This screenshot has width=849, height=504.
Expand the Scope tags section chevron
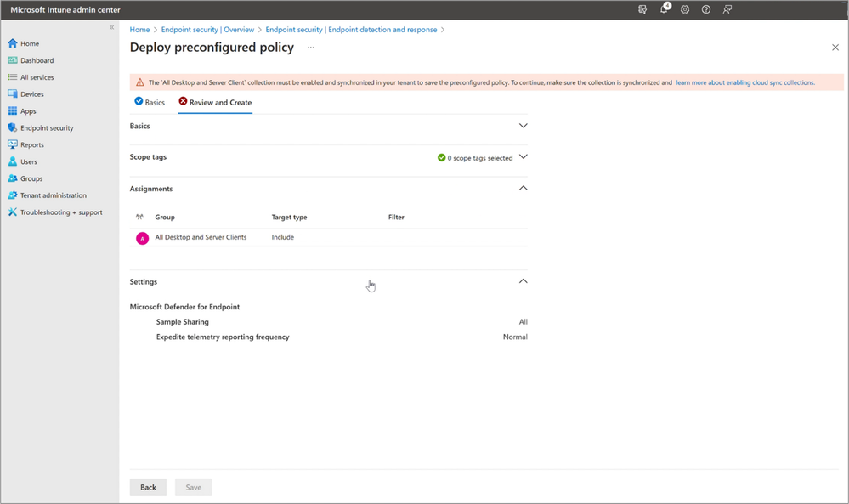(523, 157)
